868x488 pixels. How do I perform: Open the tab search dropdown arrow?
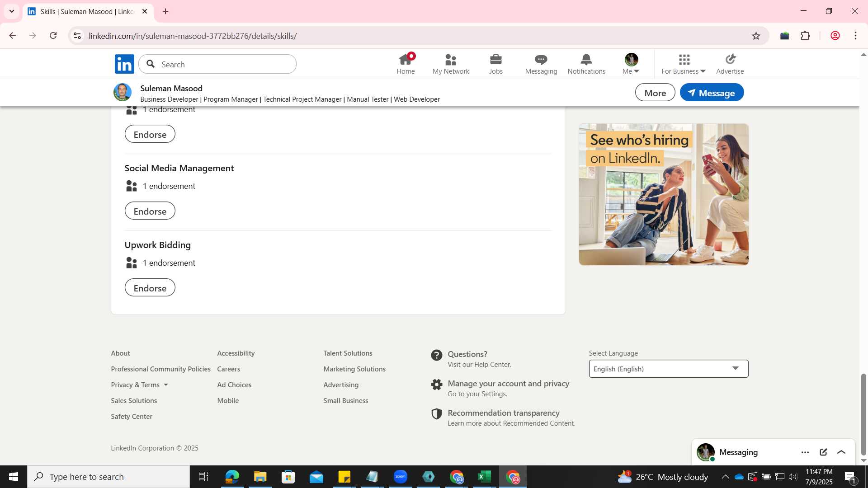[x=12, y=11]
